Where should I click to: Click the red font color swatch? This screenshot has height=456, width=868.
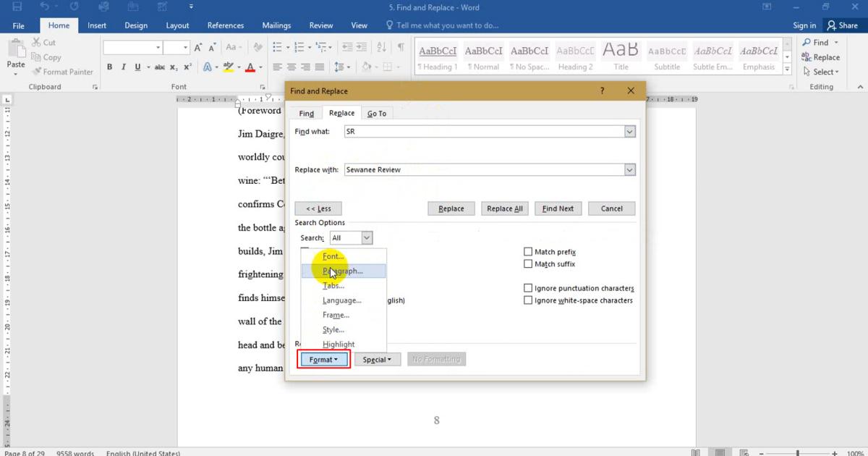[x=250, y=67]
